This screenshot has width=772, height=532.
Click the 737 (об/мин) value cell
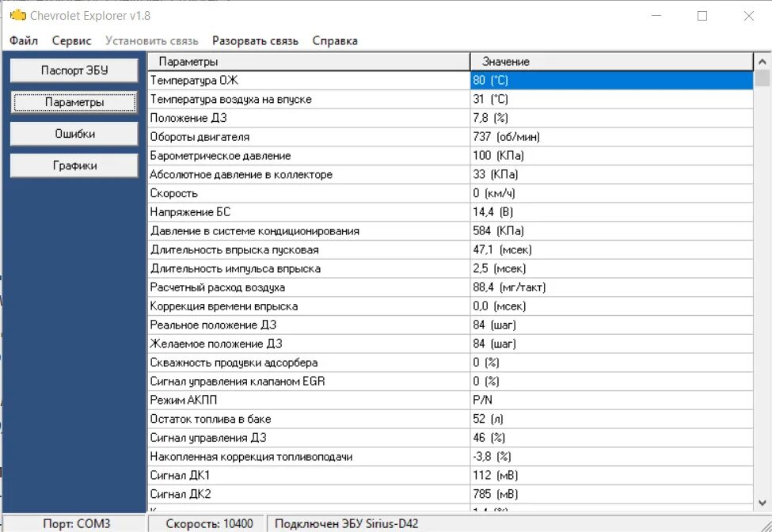pyautogui.click(x=611, y=136)
